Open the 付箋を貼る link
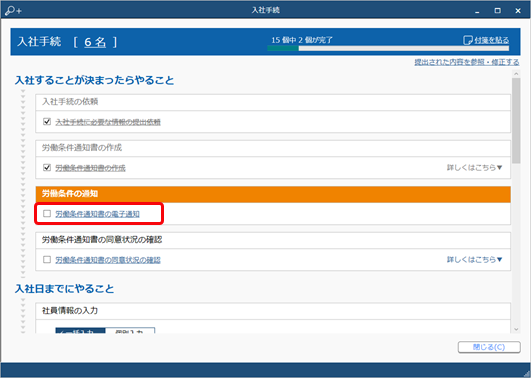This screenshot has height=378, width=531. pyautogui.click(x=491, y=40)
